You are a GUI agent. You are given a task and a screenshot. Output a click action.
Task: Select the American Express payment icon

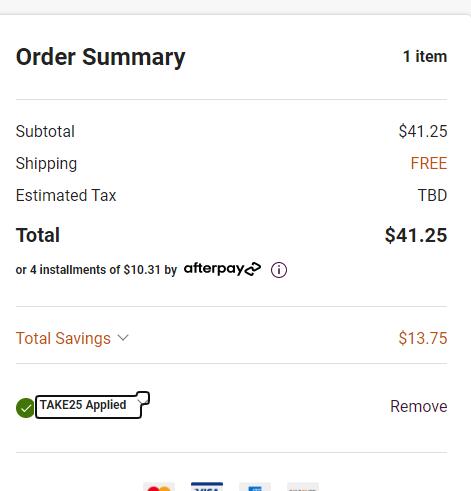click(x=255, y=487)
